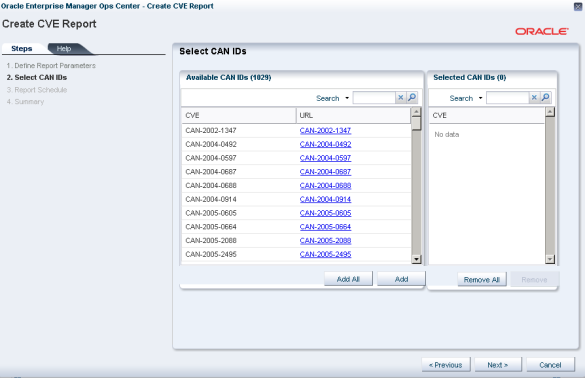This screenshot has width=585, height=378.
Task: Click scroll up arrow in Selected list
Action: click(x=550, y=112)
